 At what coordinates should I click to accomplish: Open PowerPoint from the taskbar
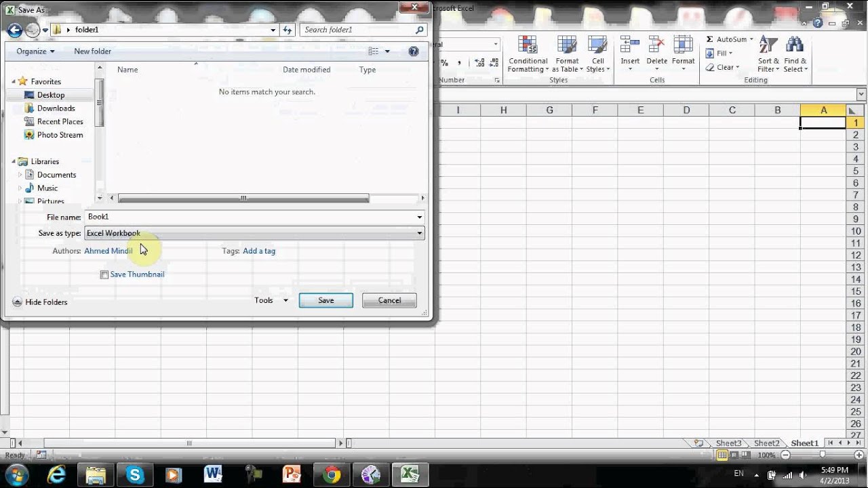click(292, 474)
